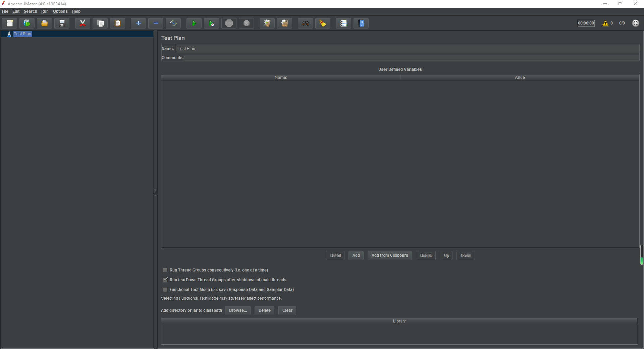Expand all tree nodes with plus icon
This screenshot has width=644, height=349.
(138, 23)
